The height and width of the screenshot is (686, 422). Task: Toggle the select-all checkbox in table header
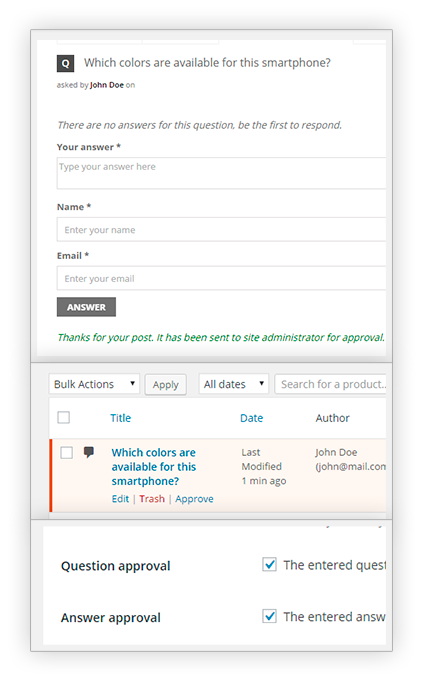pos(64,417)
